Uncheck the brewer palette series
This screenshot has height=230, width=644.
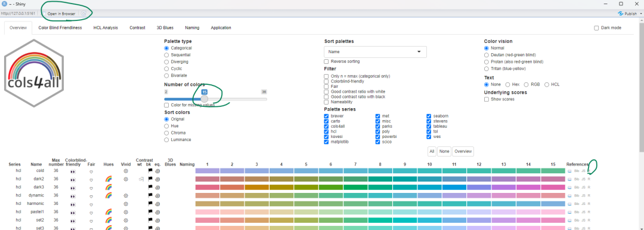click(327, 116)
